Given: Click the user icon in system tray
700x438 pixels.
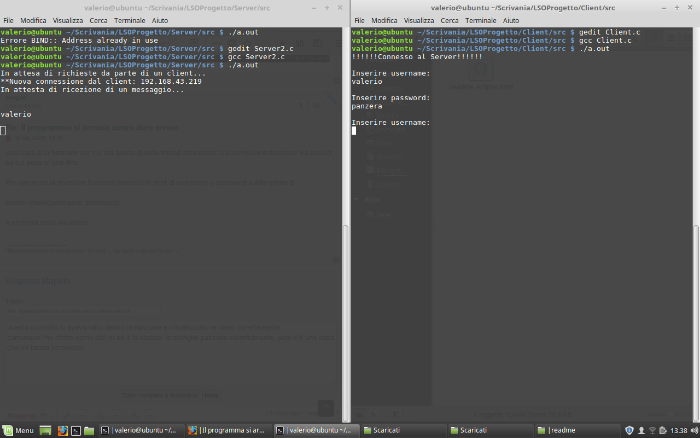Looking at the screenshot, I should pyautogui.click(x=641, y=430).
